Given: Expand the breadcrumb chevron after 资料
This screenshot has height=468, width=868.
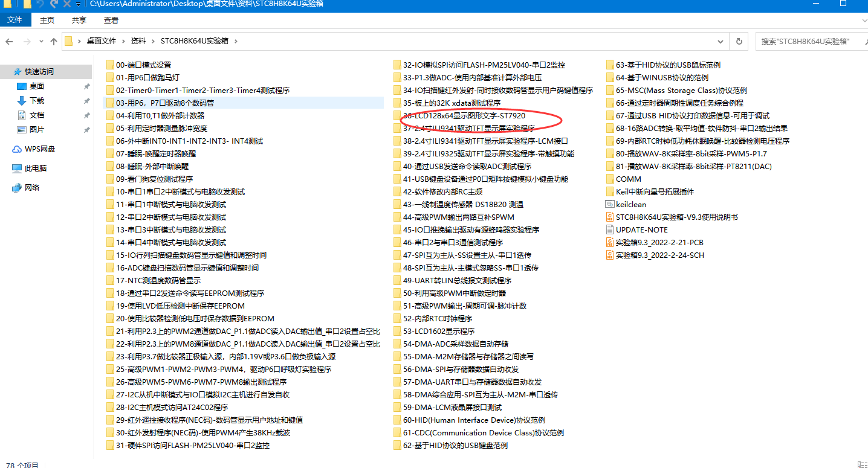Looking at the screenshot, I should (x=154, y=41).
